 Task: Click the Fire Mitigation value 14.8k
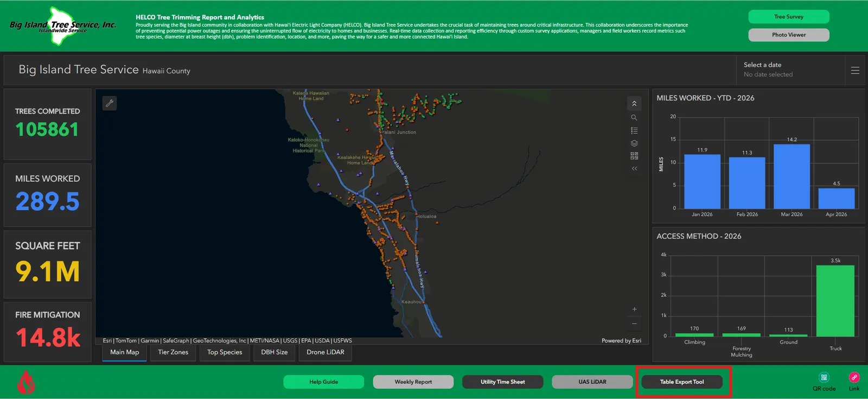pos(48,338)
